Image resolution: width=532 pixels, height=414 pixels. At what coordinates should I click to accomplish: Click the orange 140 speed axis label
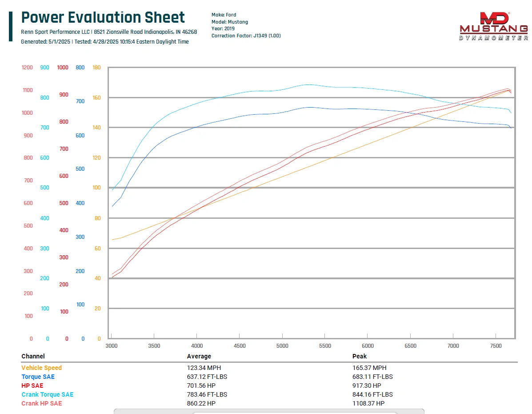97,128
